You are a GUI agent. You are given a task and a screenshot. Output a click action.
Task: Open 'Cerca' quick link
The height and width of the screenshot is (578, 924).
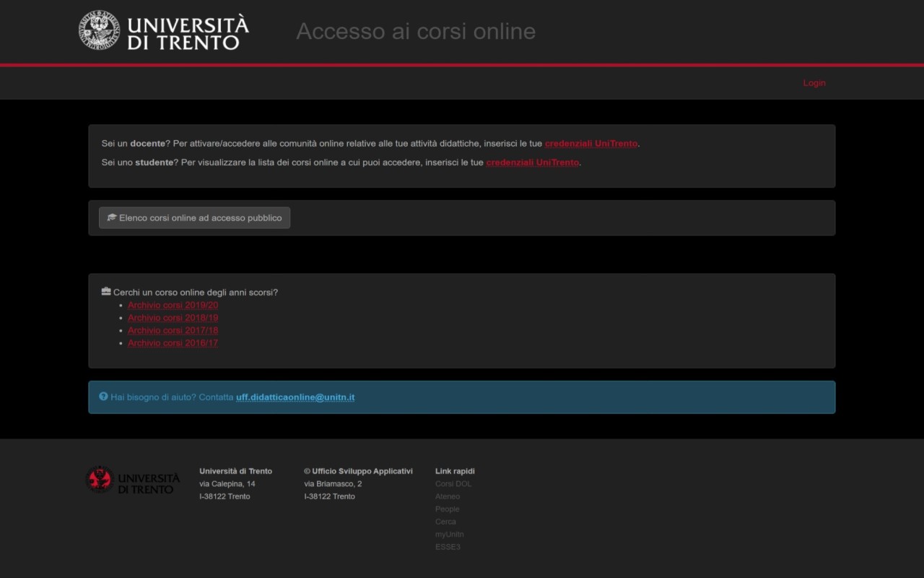(445, 522)
